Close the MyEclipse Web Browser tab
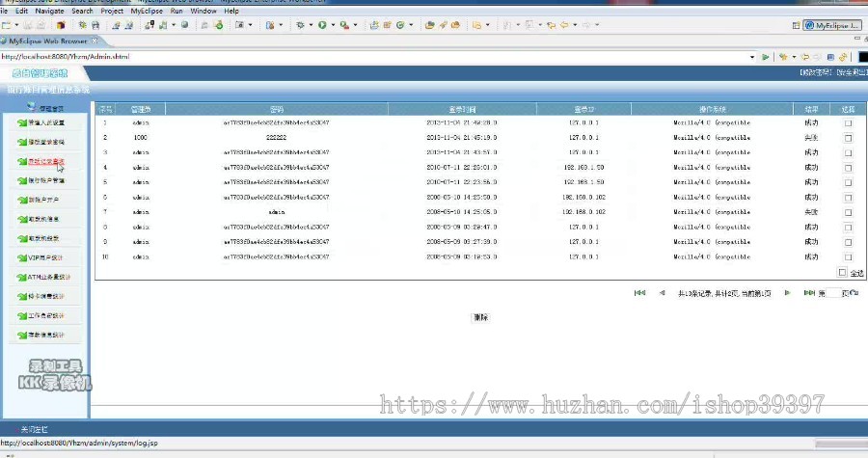 [x=95, y=40]
